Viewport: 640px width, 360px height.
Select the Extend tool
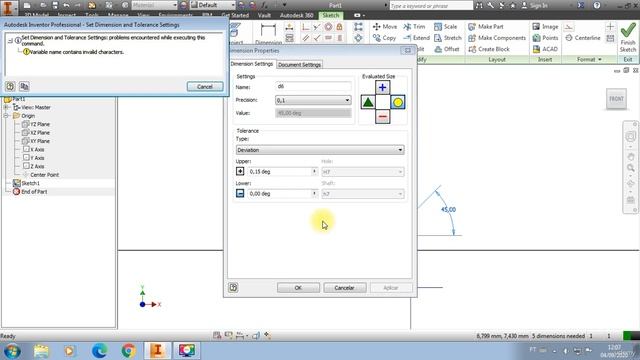pos(416,38)
